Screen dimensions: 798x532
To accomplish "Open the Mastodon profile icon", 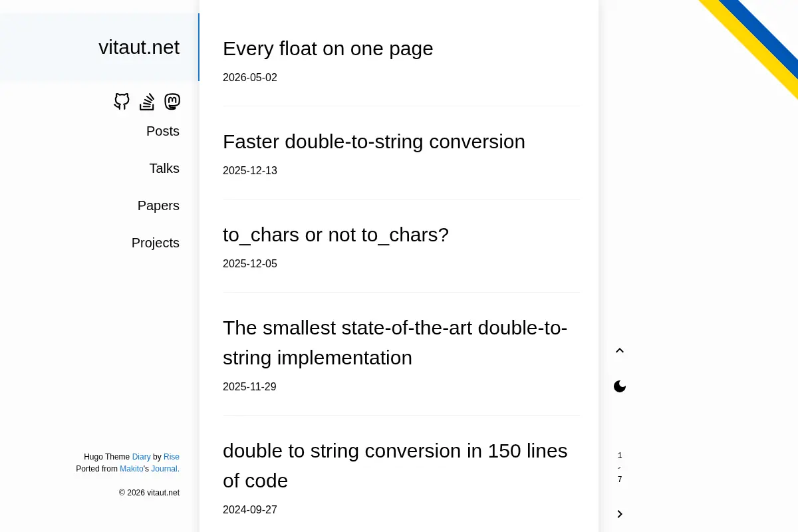I will pyautogui.click(x=172, y=102).
